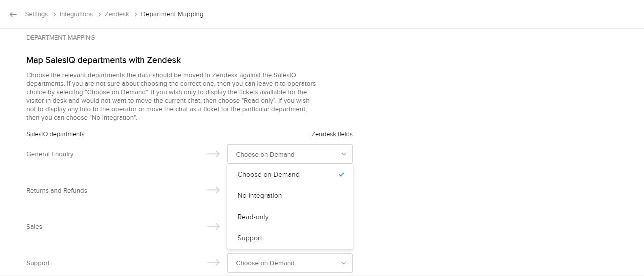Choose the Read-only option
This screenshot has width=644, height=276.
point(253,217)
